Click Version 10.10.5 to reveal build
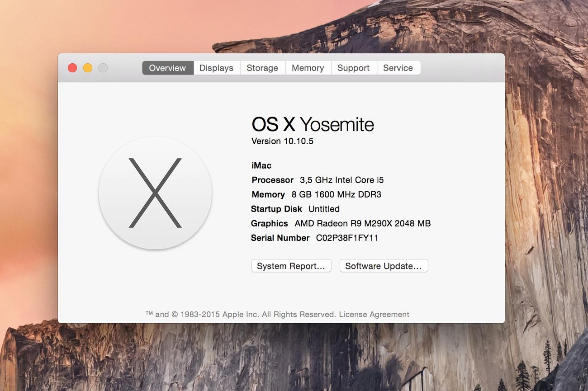588x391 pixels. 282,141
